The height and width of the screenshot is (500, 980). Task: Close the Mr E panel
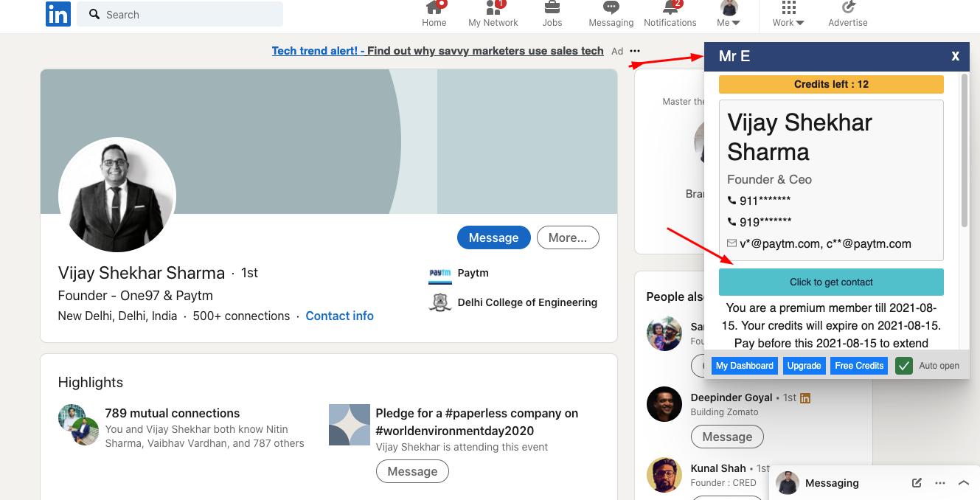956,56
